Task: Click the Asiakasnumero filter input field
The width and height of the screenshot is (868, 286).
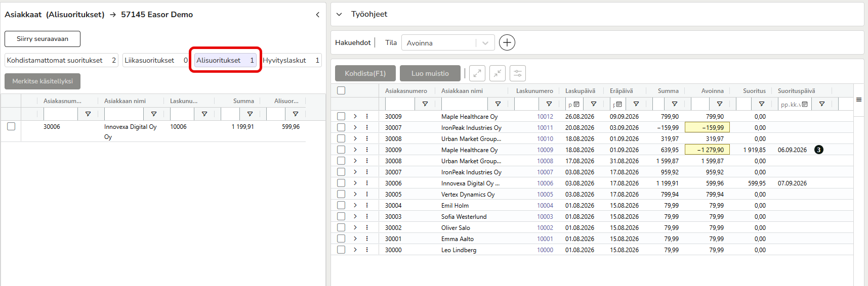Action: (400, 104)
